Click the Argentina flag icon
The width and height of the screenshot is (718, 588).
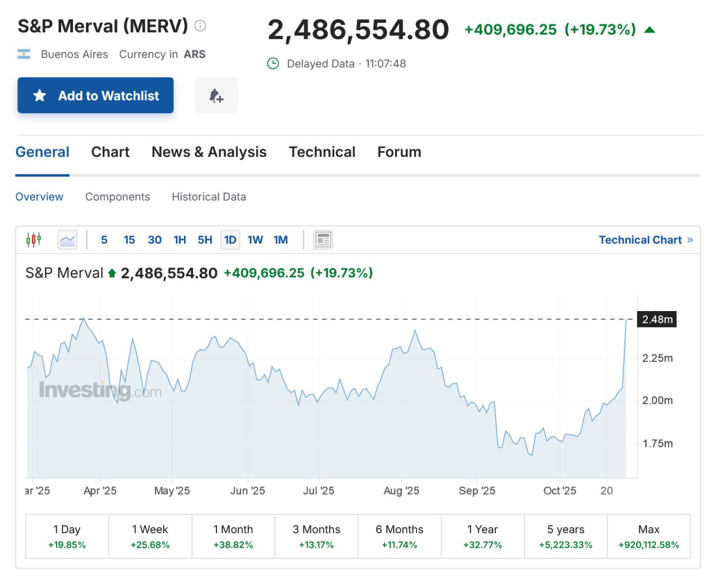coord(24,54)
